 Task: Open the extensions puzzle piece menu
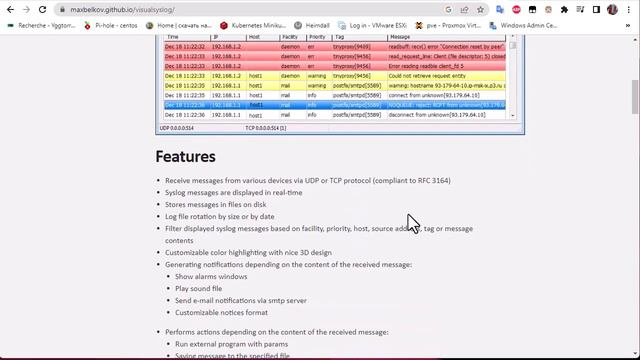(x=564, y=9)
